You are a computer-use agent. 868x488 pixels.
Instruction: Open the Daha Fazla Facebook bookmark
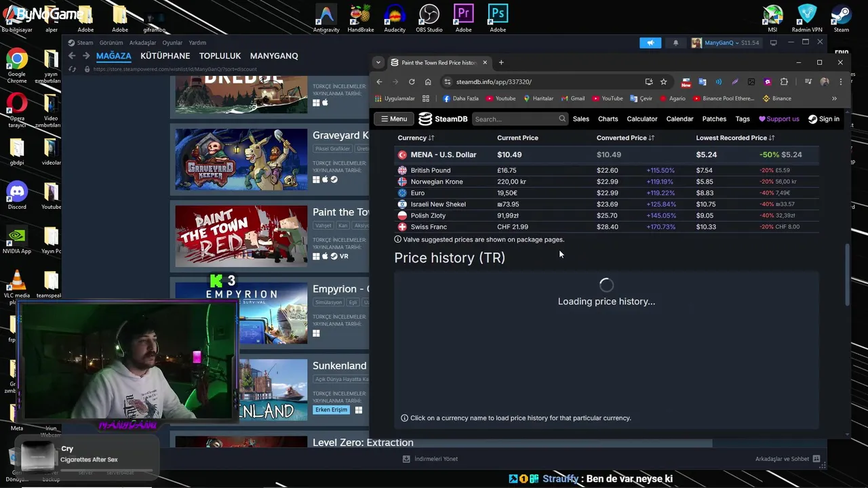[x=461, y=98]
